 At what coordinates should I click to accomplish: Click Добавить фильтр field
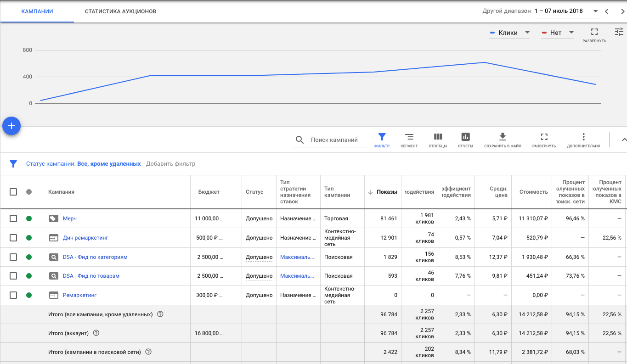pyautogui.click(x=170, y=164)
